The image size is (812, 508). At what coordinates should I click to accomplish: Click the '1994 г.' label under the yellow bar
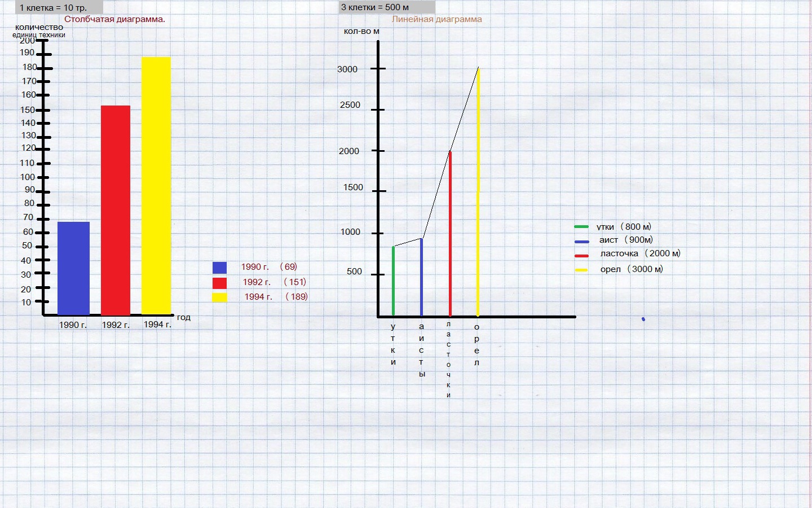click(157, 325)
